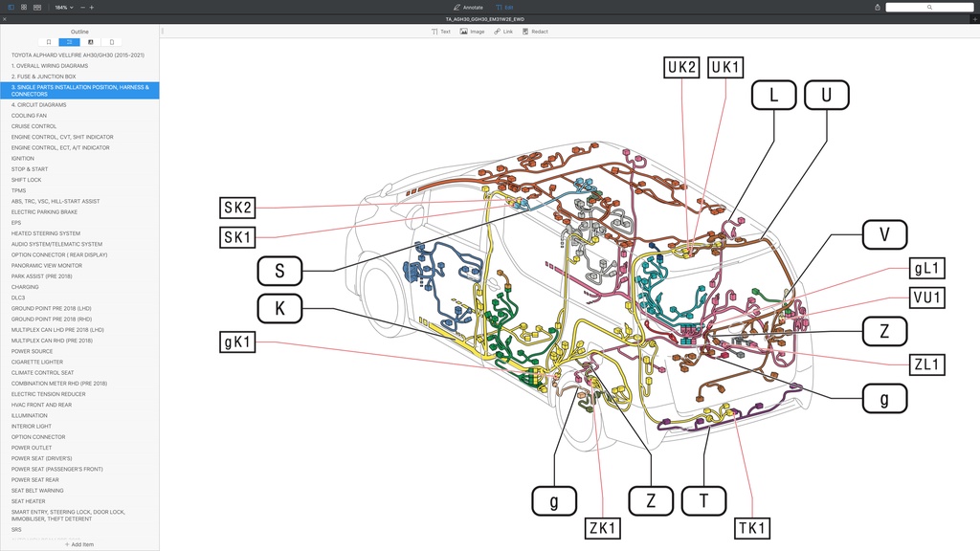Go to HVAC Front and Rear entry

(41, 405)
